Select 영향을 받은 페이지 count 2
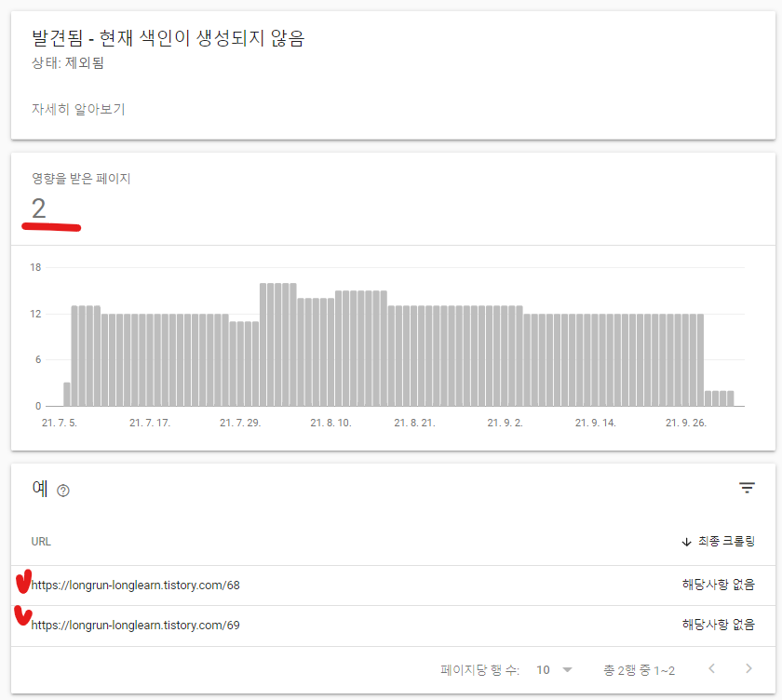Screen dimensions: 782x700 point(38,208)
